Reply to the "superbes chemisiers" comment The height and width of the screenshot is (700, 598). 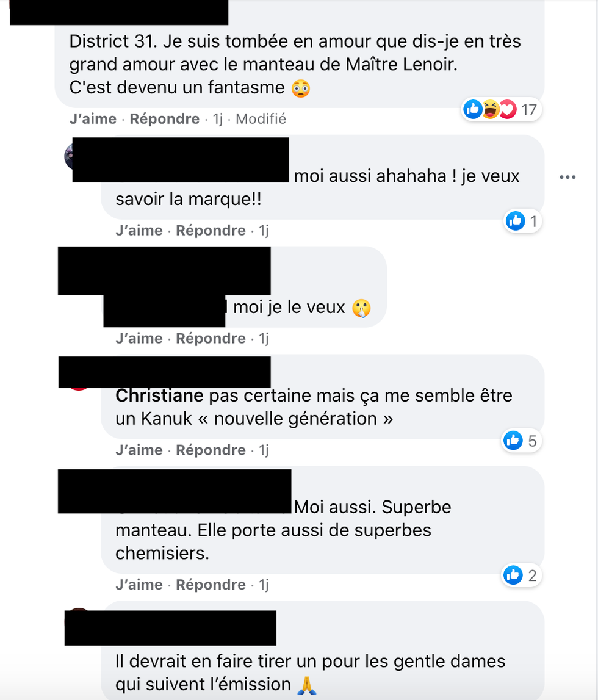pos(211,585)
